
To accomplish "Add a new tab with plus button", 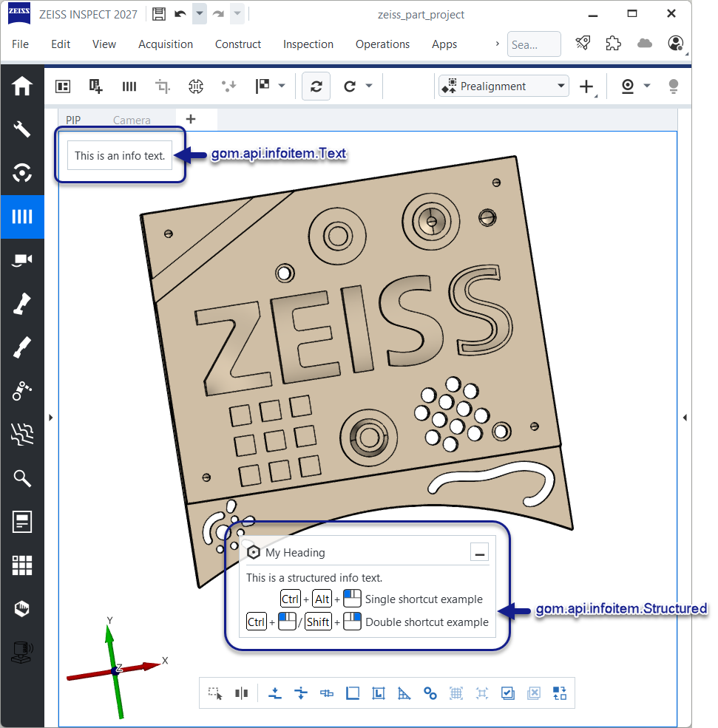I will [190, 119].
